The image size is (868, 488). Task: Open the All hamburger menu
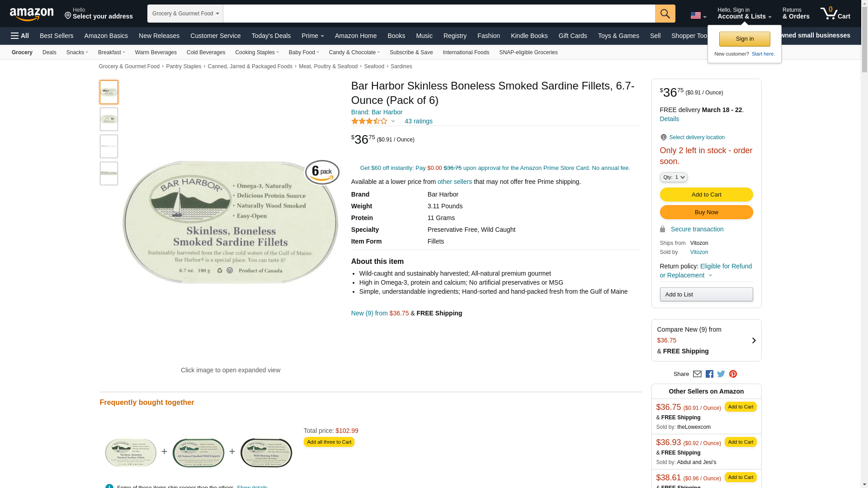20,36
